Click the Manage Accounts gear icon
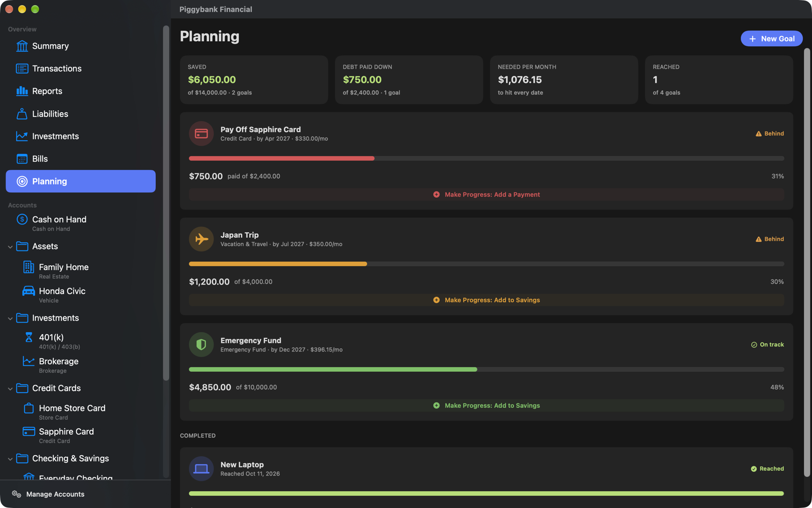Image resolution: width=812 pixels, height=508 pixels. pyautogui.click(x=17, y=494)
